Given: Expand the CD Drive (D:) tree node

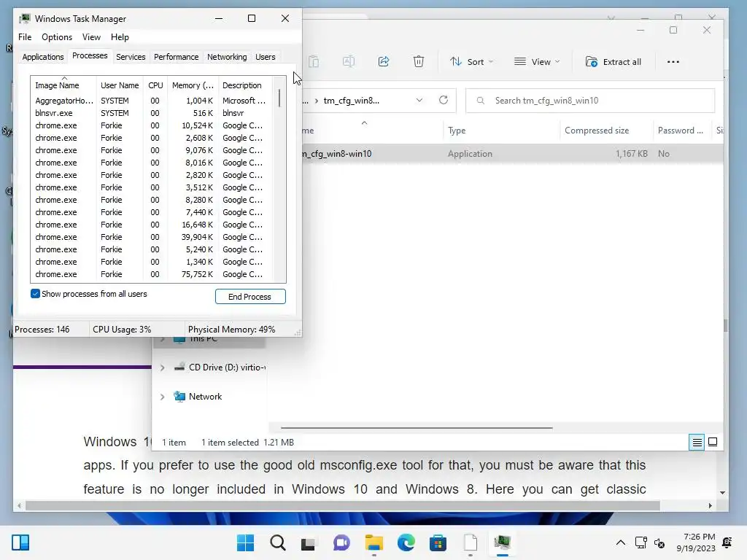Looking at the screenshot, I should pos(163,367).
